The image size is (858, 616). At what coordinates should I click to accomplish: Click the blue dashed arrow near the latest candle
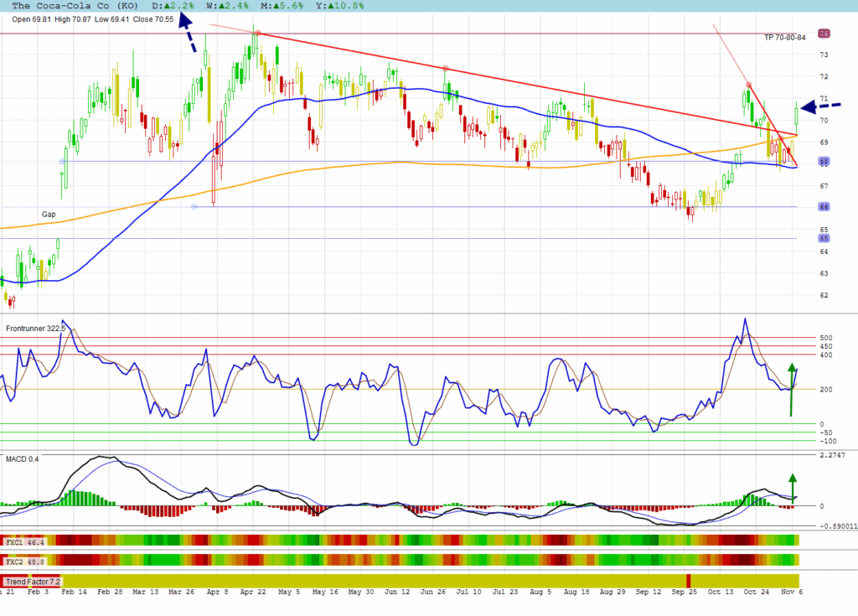point(808,106)
